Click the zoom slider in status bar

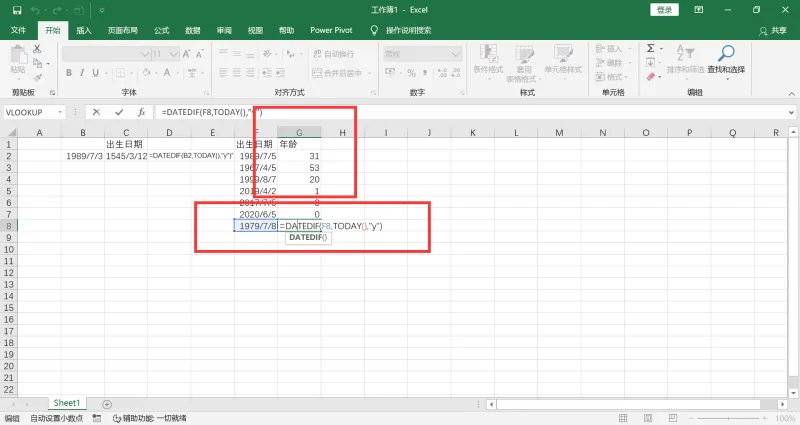(x=729, y=418)
